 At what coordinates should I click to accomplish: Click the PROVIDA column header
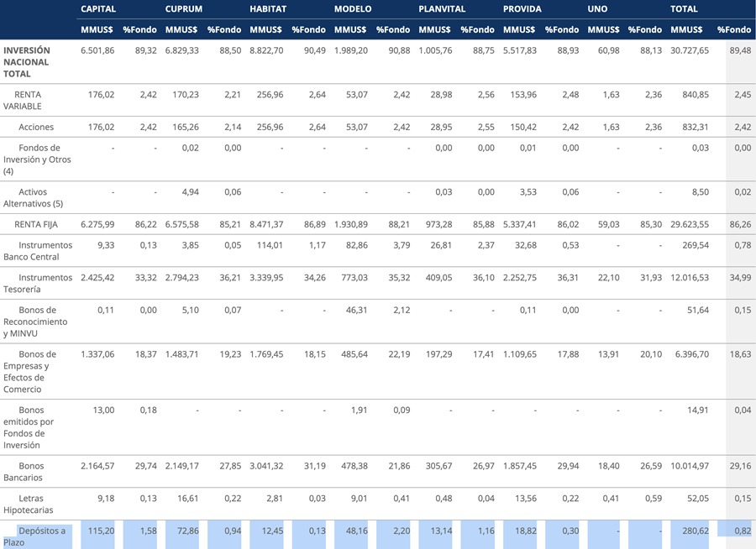tap(522, 9)
